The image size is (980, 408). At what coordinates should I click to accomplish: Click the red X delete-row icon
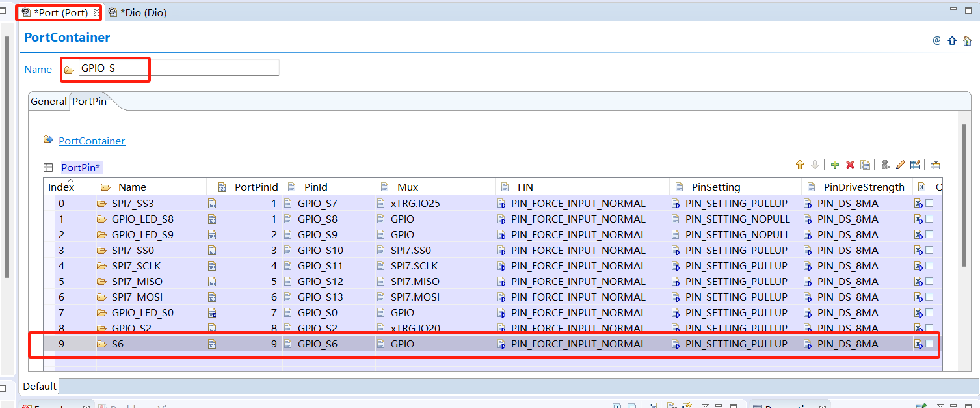click(850, 165)
